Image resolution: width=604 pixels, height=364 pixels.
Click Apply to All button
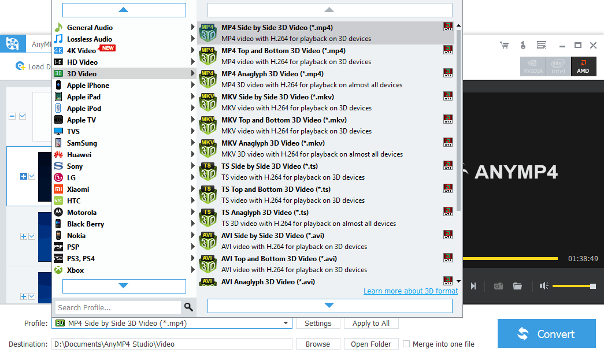pyautogui.click(x=371, y=323)
